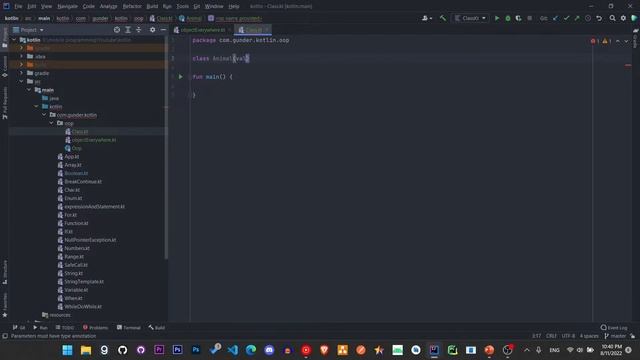Image resolution: width=640 pixels, height=360 pixels.
Task: Run the ClassKt configuration with green play button
Action: pos(497,18)
